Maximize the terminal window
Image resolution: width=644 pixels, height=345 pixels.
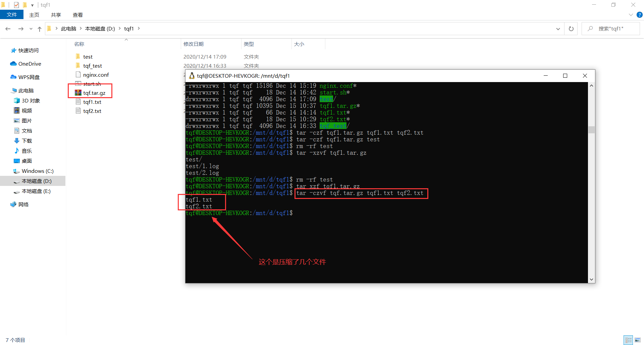click(565, 76)
